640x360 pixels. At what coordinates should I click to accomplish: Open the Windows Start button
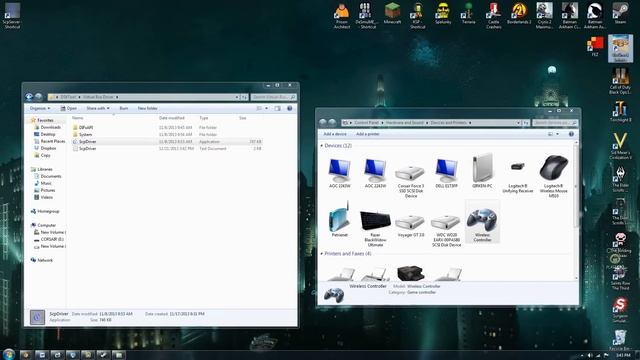coord(9,354)
